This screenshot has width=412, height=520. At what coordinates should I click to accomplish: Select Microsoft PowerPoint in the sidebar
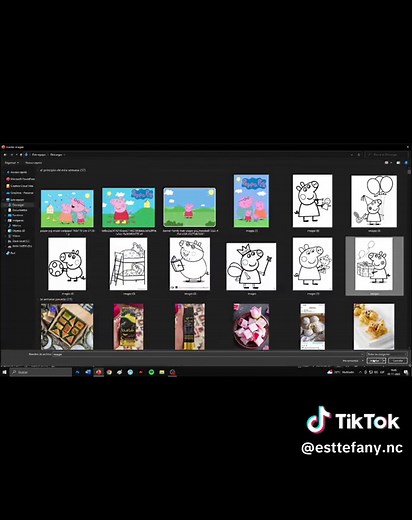point(21,179)
